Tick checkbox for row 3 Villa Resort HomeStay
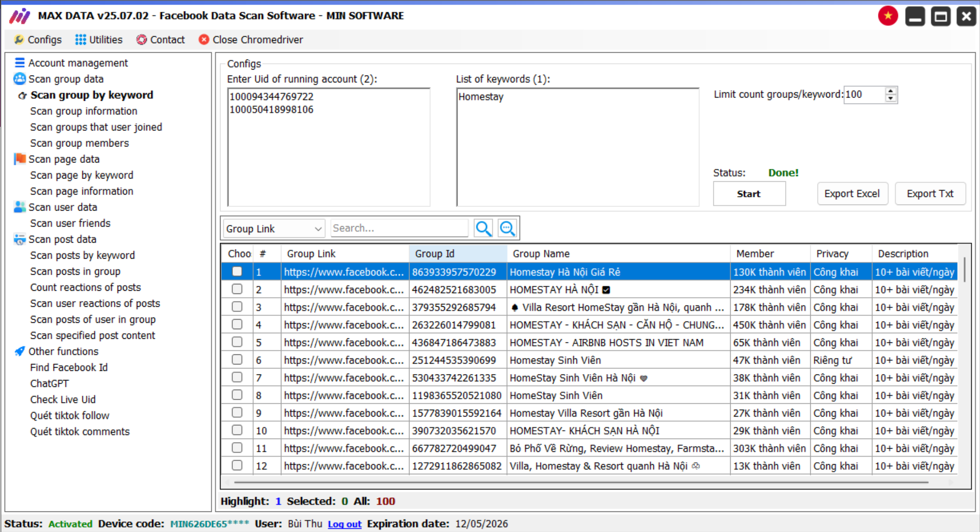The height and width of the screenshot is (532, 980). coord(237,307)
